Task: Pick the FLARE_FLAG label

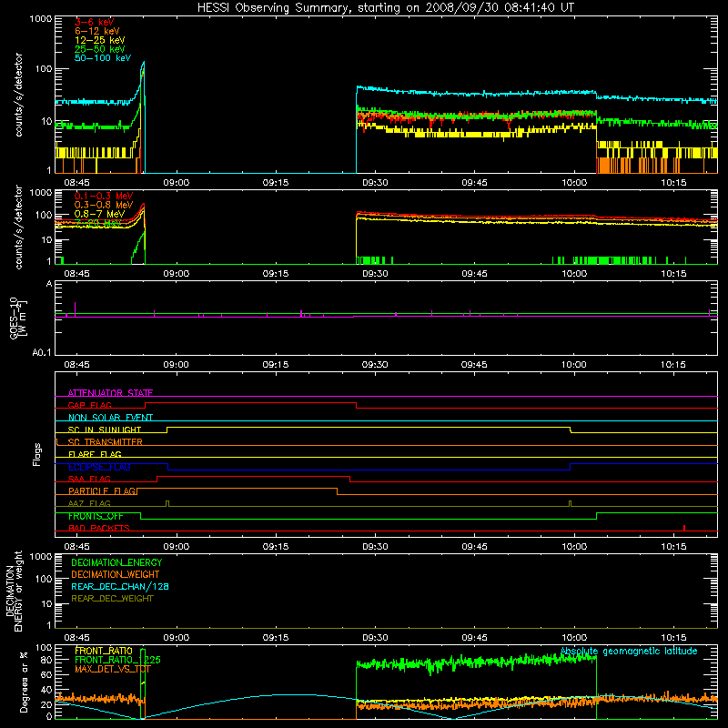Action: [95, 454]
